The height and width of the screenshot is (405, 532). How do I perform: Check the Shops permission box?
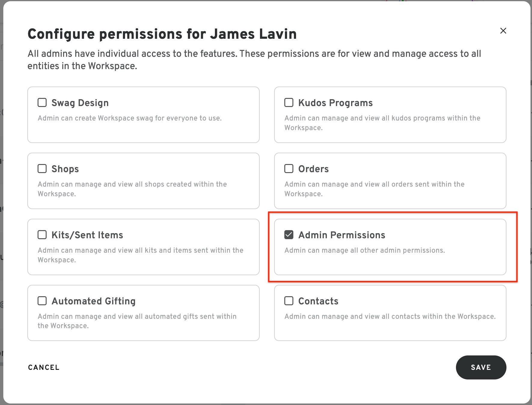[x=42, y=169]
